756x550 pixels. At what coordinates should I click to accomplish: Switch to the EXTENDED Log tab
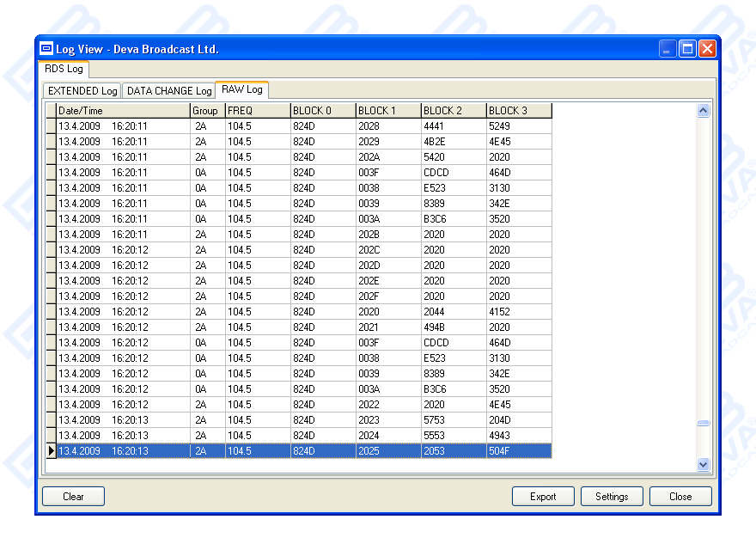pyautogui.click(x=82, y=91)
